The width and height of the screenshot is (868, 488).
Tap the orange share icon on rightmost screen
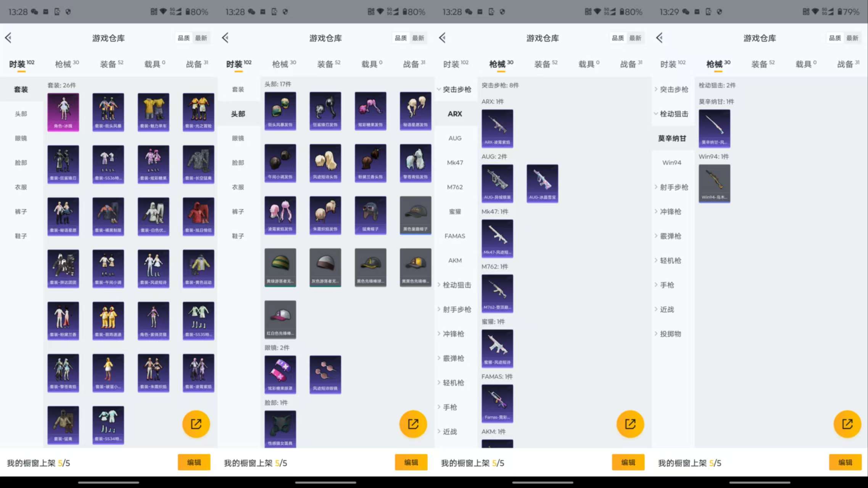(847, 424)
